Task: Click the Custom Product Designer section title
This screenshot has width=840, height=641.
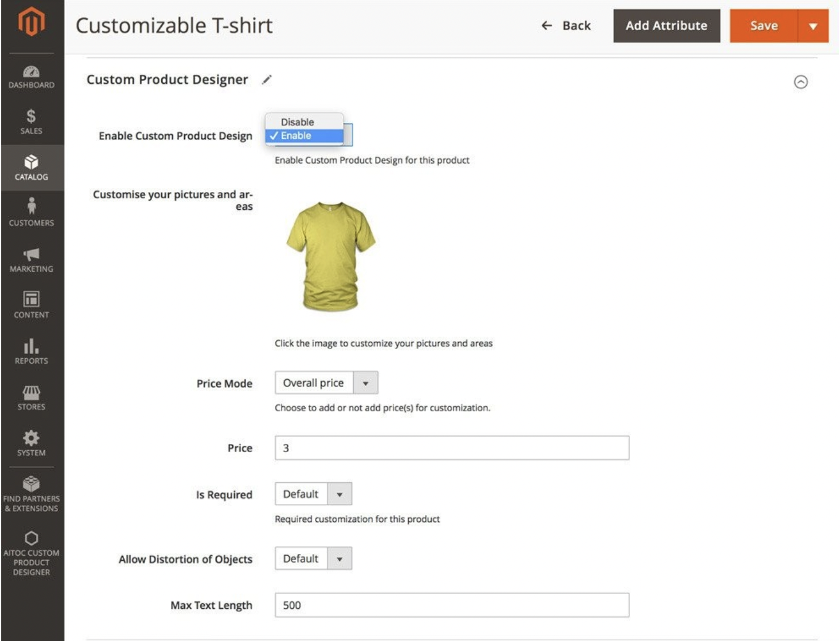Action: 167,80
